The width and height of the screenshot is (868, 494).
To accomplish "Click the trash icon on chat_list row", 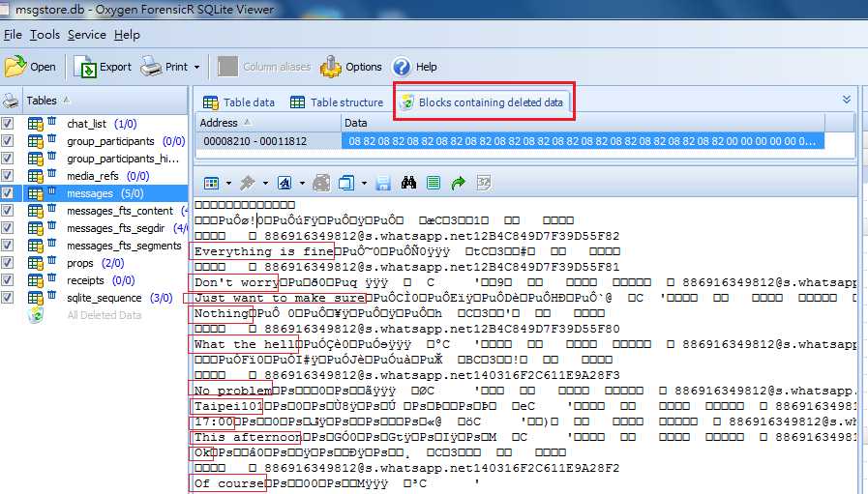I will click(x=51, y=121).
